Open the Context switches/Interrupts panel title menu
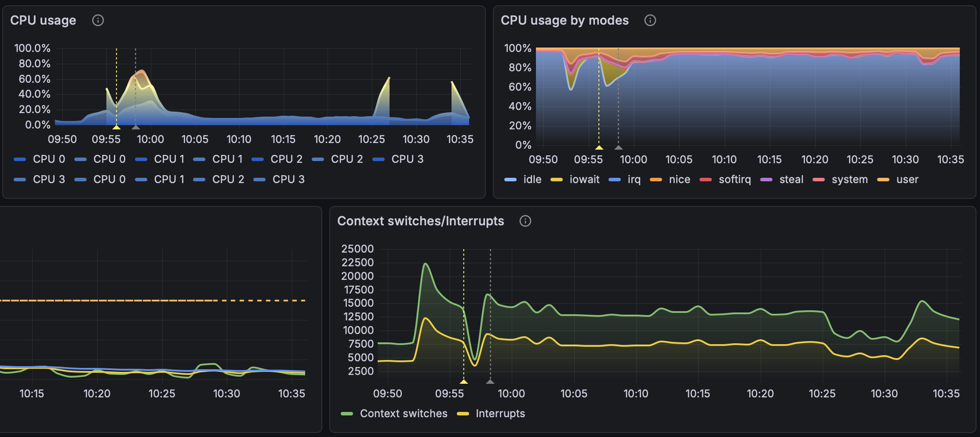980x437 pixels. pos(420,221)
